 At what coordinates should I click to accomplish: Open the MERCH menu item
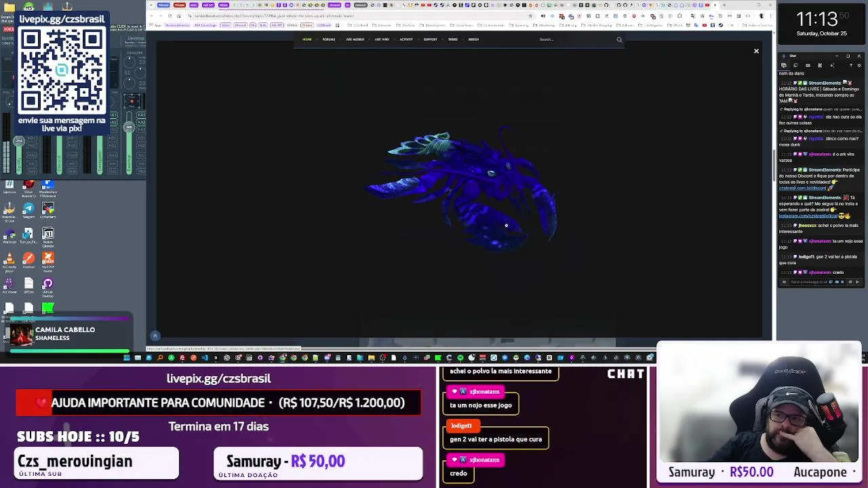click(473, 39)
